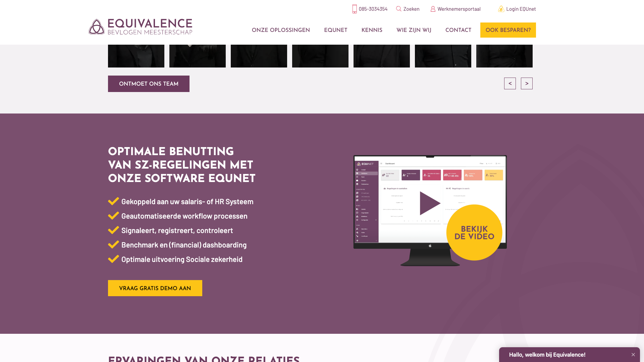
Task: Select the first team member photo
Action: (x=136, y=56)
